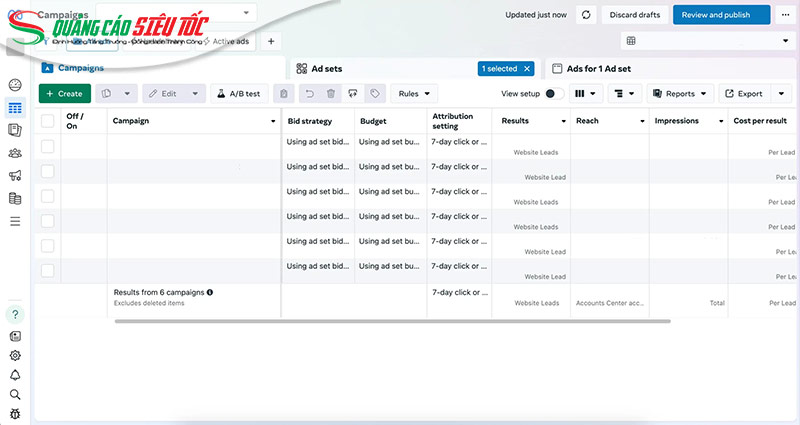Image resolution: width=800 pixels, height=425 pixels.
Task: Expand the duplicate dropdown arrow
Action: click(x=127, y=93)
